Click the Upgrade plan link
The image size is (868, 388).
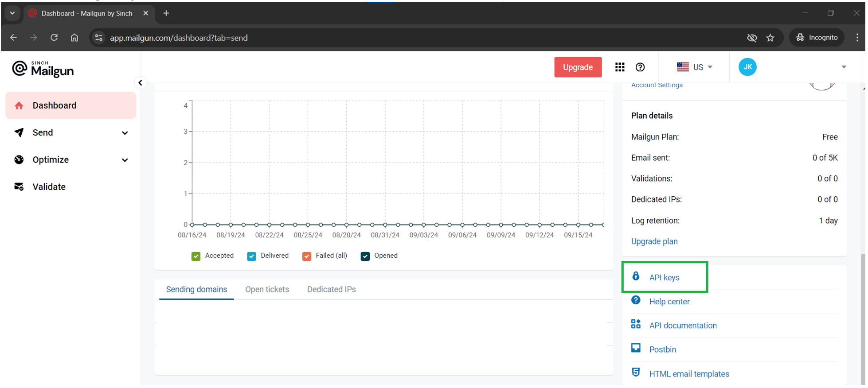(654, 241)
